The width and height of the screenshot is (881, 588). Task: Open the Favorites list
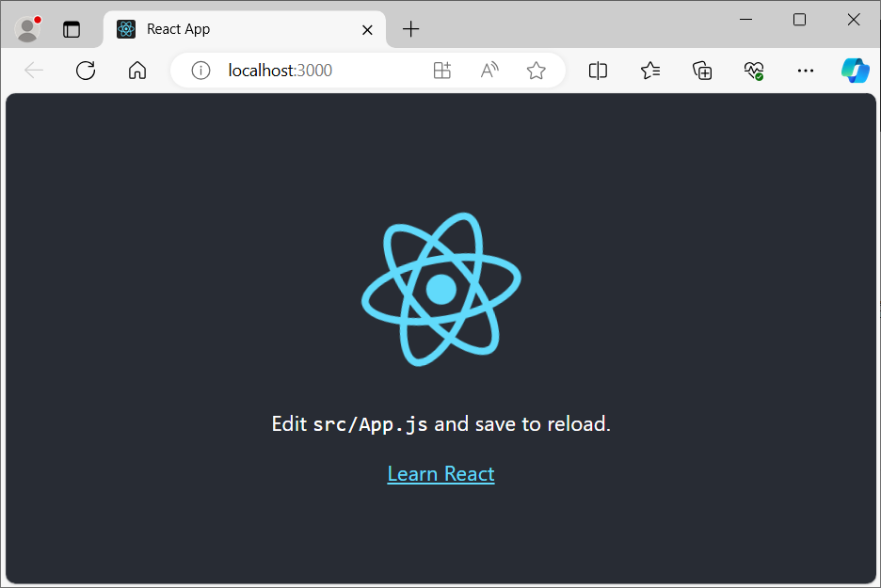click(x=650, y=71)
